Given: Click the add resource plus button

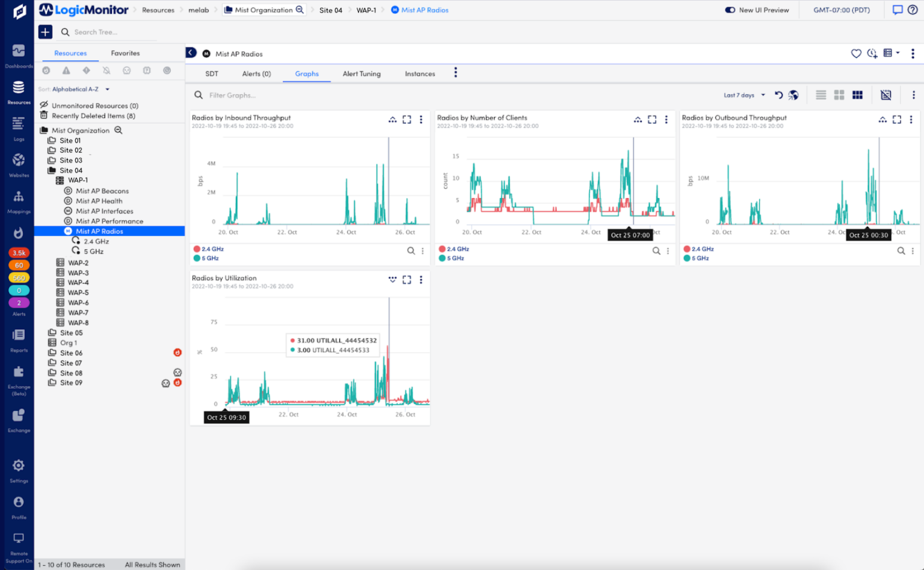Looking at the screenshot, I should point(45,32).
